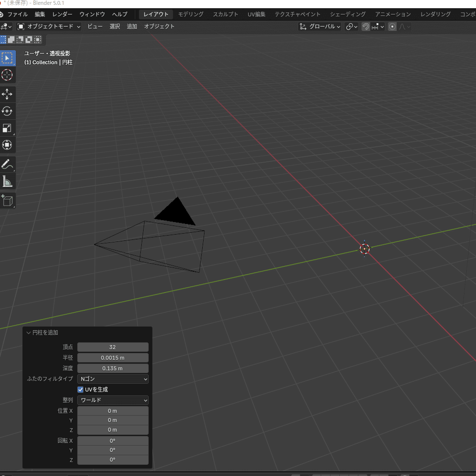Viewport: 476px width, 476px height.
Task: Click the Blender logo menu icon
Action: point(1,14)
